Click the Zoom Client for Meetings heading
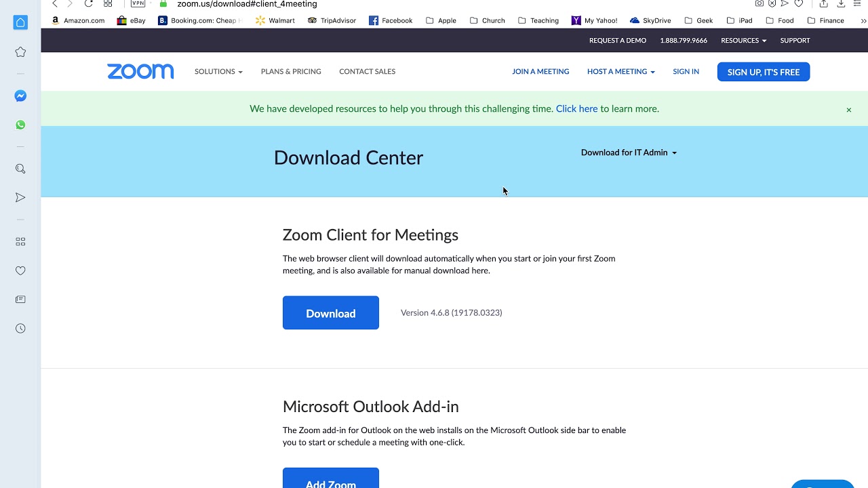The width and height of the screenshot is (868, 488). (370, 235)
